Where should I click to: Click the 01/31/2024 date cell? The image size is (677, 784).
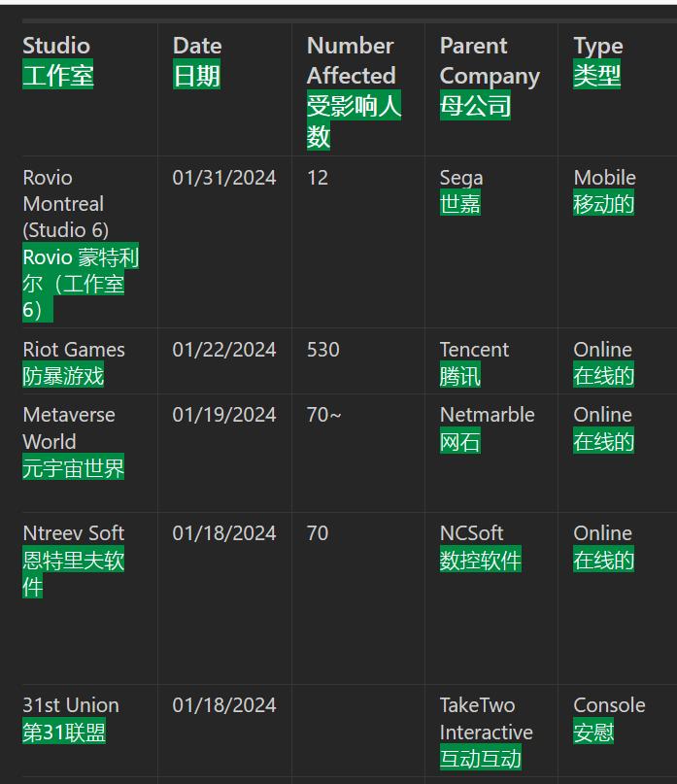(224, 178)
